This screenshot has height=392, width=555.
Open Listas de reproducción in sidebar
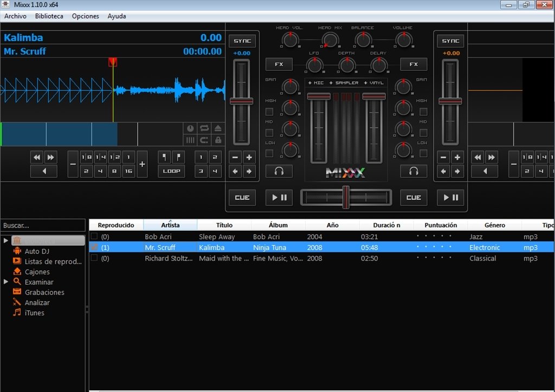(48, 262)
